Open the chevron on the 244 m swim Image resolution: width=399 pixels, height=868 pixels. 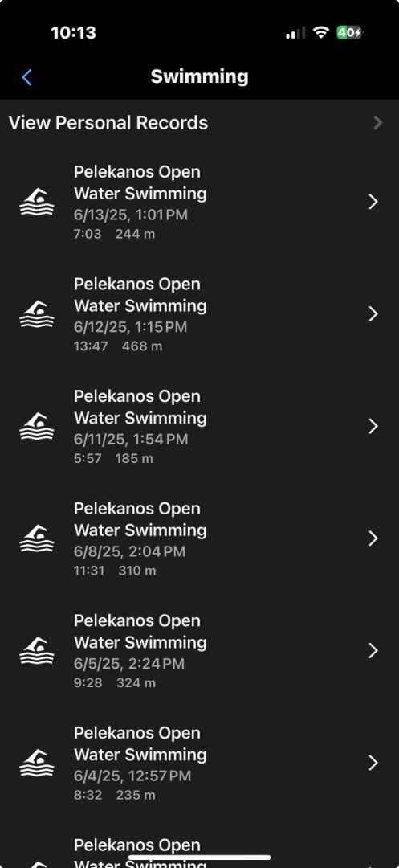click(373, 202)
